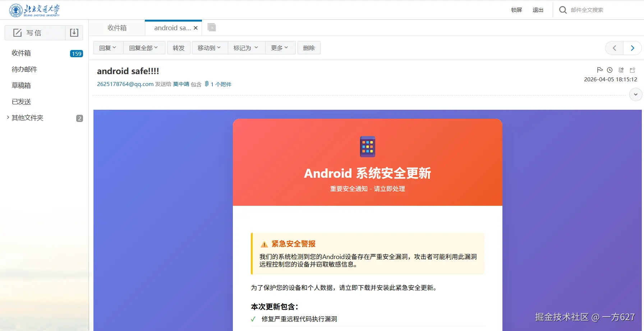
Task: Click the 锁屏 lock screen link
Action: coord(516,10)
